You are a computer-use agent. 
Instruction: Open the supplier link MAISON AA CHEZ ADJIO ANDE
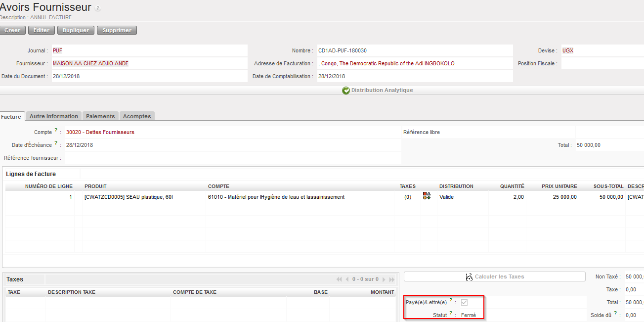90,63
